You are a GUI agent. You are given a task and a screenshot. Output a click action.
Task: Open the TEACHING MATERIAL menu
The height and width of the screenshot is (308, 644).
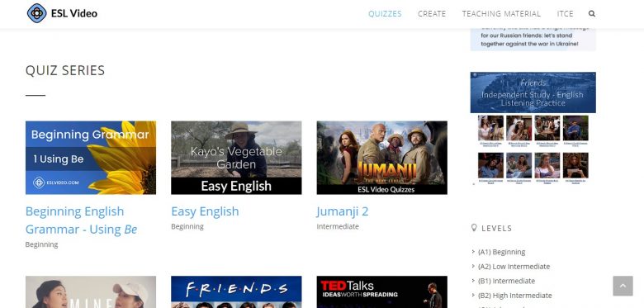tap(501, 13)
